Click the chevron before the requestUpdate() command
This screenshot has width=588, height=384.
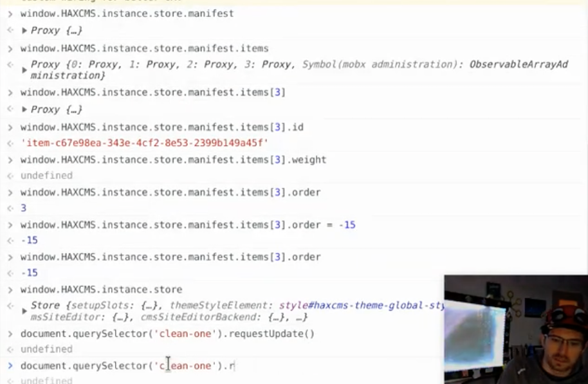pos(9,333)
